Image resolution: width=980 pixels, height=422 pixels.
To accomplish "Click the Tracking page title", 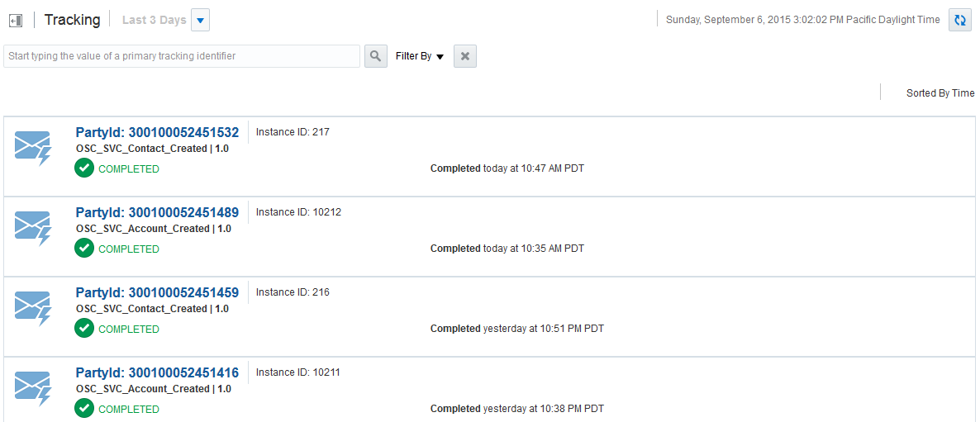I will [73, 20].
